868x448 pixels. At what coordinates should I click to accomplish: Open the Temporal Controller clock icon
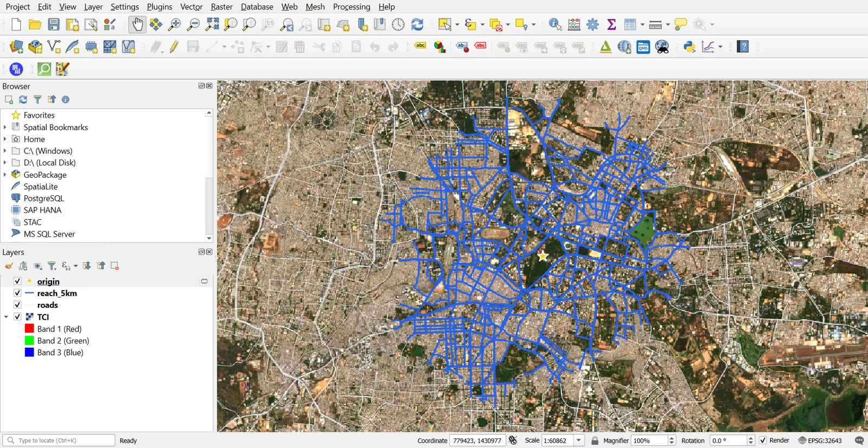coord(398,24)
